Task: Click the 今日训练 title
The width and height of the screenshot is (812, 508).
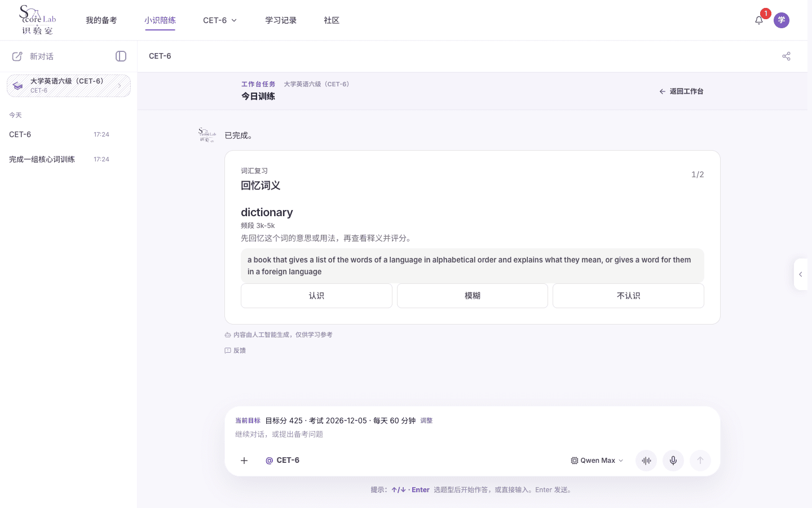Action: point(258,97)
